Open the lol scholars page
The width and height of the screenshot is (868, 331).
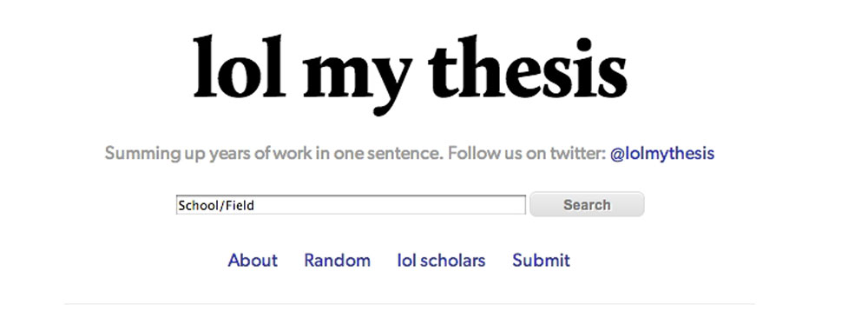pyautogui.click(x=441, y=260)
